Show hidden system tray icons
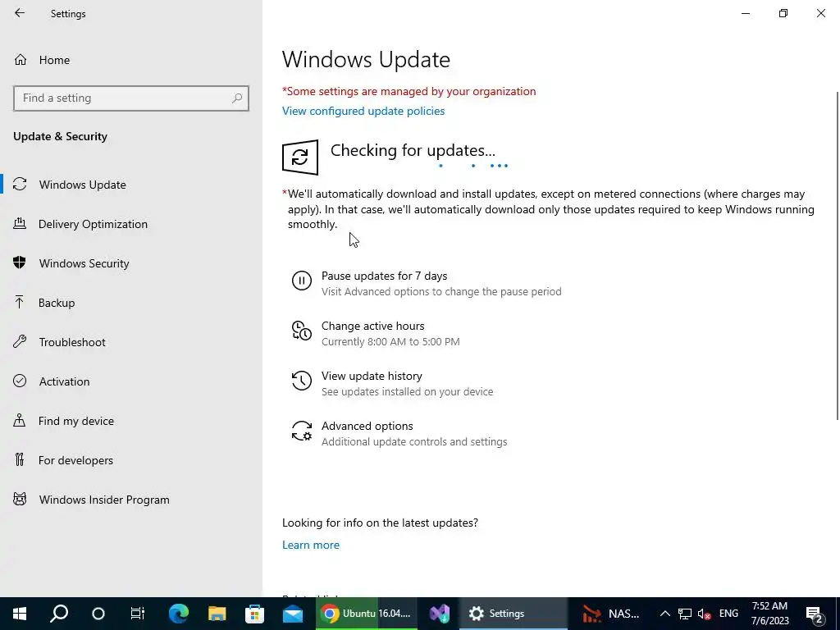This screenshot has height=630, width=840. 664,614
